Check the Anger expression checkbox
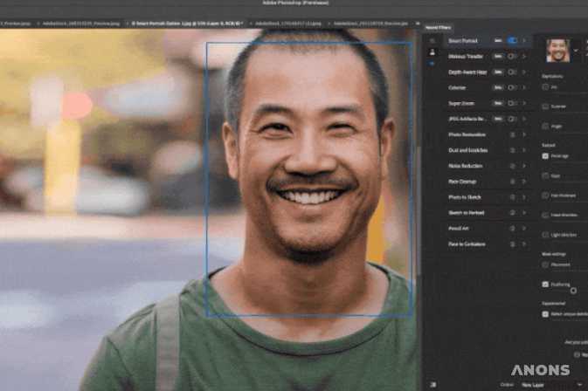The width and height of the screenshot is (588, 391). tap(545, 127)
